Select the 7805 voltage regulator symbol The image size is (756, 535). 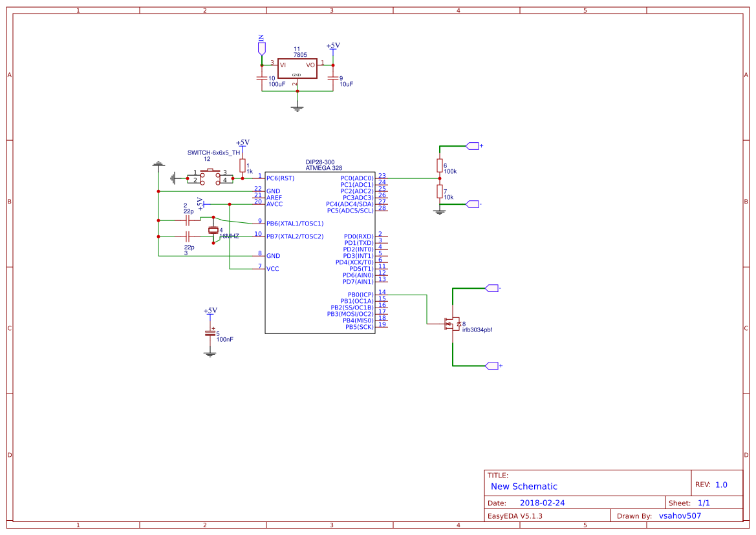coord(298,67)
